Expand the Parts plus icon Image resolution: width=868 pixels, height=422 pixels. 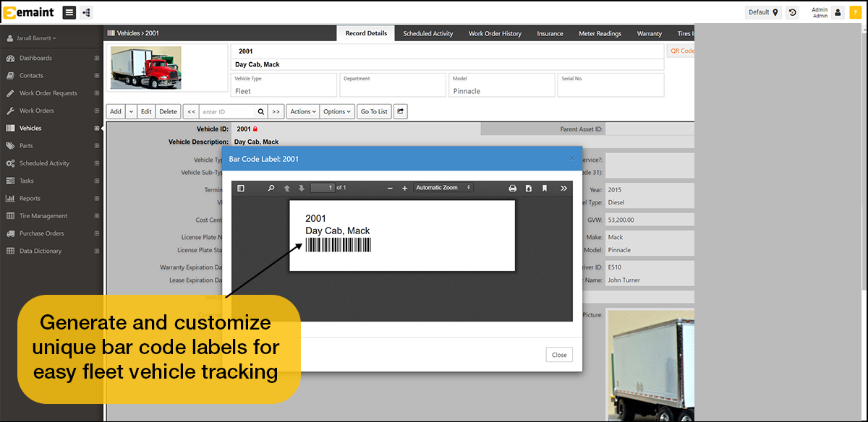96,146
